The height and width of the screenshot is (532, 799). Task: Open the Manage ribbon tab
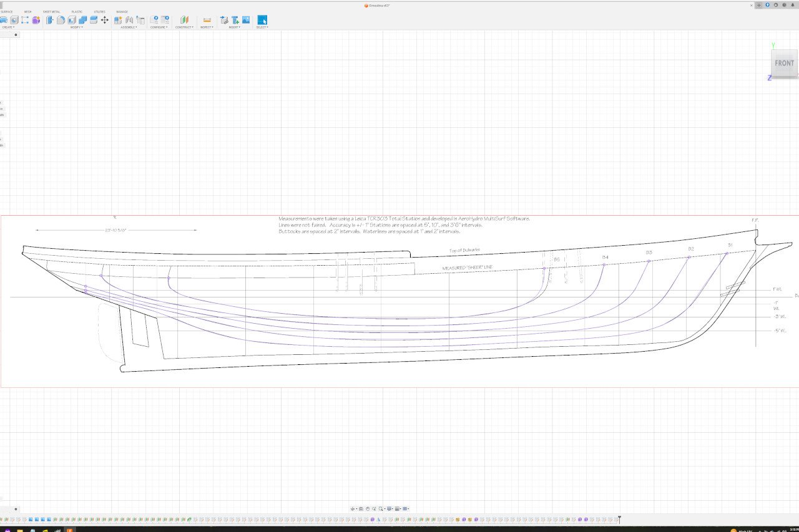coord(122,11)
